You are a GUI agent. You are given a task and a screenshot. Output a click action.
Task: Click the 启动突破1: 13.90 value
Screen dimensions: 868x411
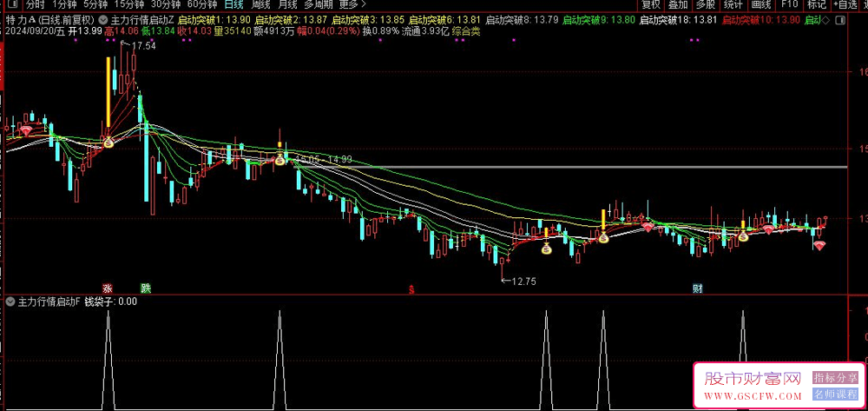click(x=214, y=21)
